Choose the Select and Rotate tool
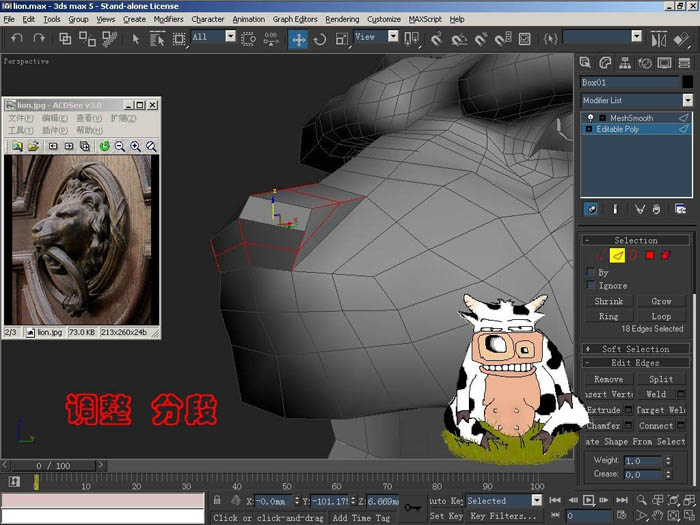Image resolution: width=700 pixels, height=525 pixels. coord(320,39)
